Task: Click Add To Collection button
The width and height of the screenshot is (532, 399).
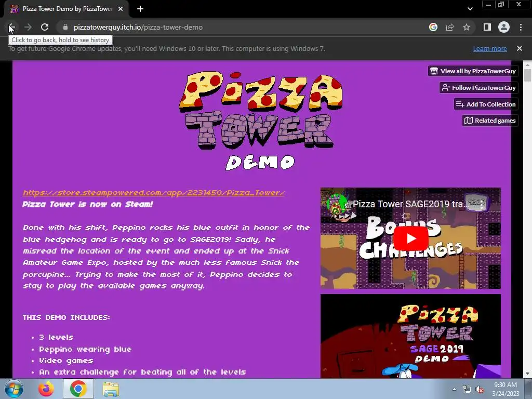Action: tap(486, 104)
